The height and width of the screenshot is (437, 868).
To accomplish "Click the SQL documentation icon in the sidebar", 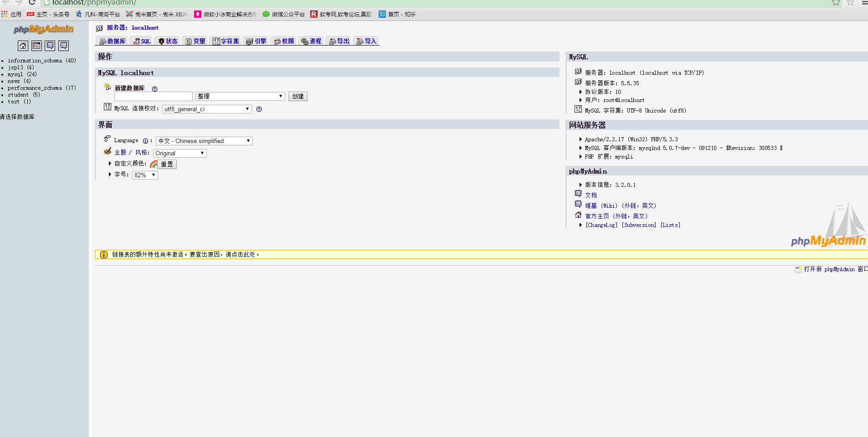I will click(64, 46).
